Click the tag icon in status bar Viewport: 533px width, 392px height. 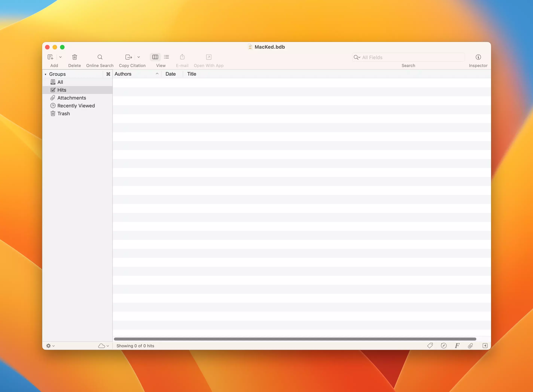point(430,345)
